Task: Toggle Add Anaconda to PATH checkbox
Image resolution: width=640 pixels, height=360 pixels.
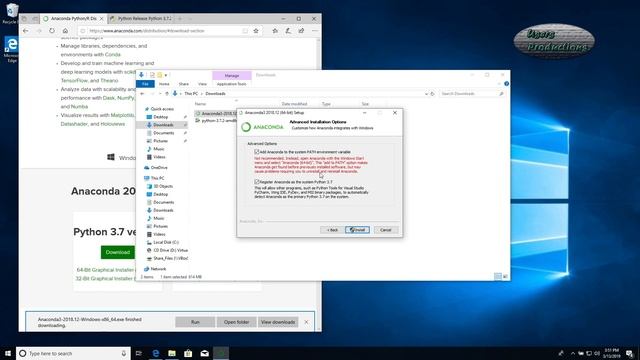Action: pos(257,151)
